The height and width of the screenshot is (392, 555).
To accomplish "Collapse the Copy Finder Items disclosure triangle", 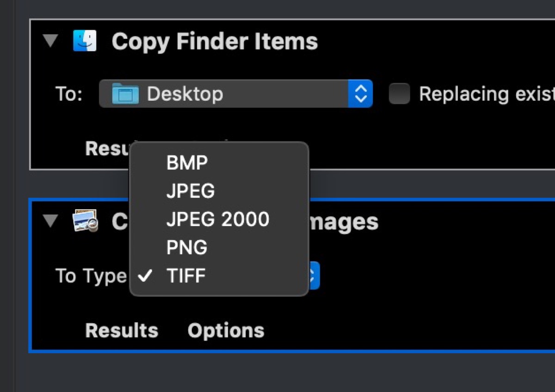I will [50, 41].
